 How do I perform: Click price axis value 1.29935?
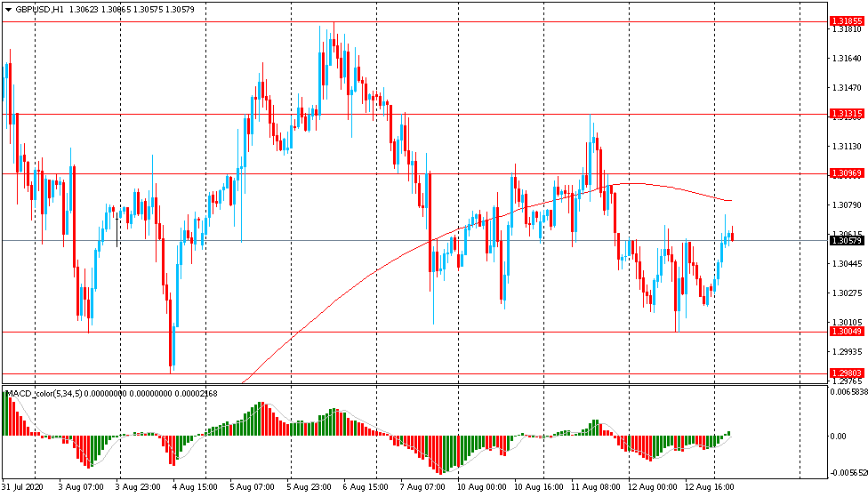[847, 351]
